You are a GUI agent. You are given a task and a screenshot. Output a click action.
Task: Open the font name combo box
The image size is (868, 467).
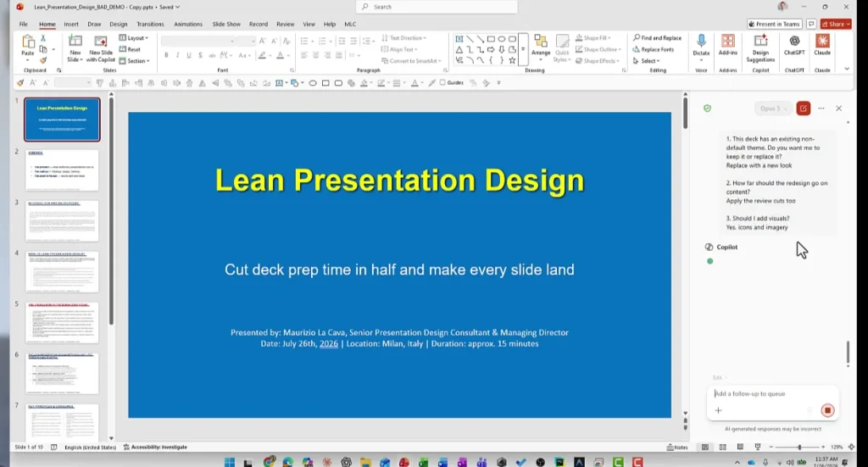point(198,41)
